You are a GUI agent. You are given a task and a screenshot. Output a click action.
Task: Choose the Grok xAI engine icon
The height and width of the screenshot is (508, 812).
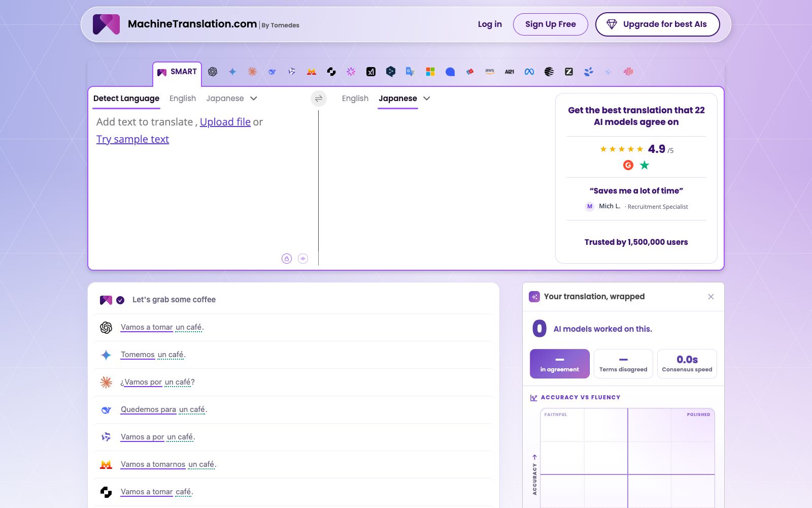[371, 72]
